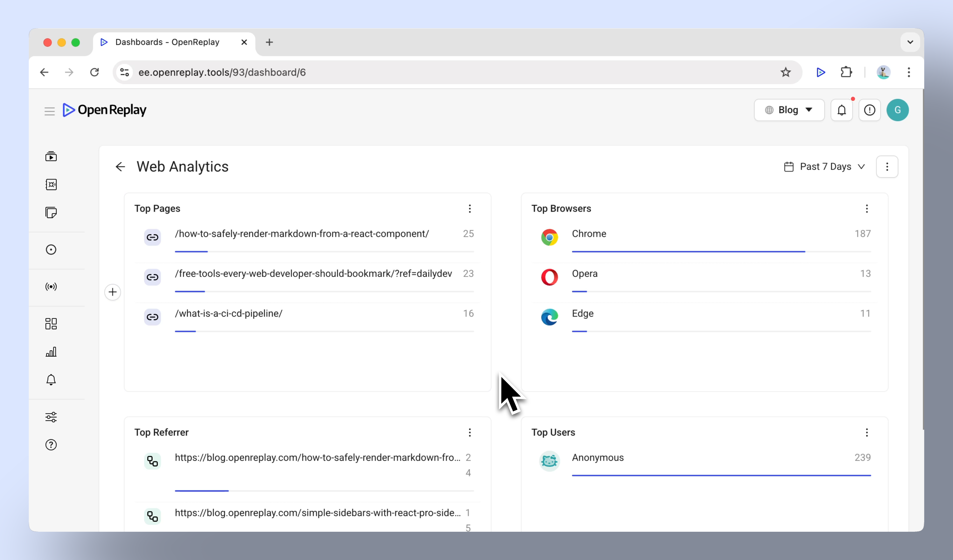Click the Top Pages card title
This screenshot has height=560, width=953.
[157, 209]
